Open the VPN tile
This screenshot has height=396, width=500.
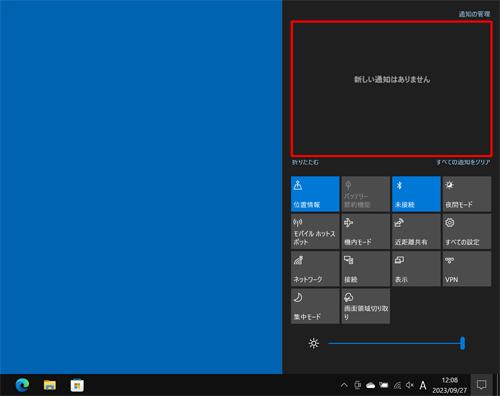(x=467, y=269)
